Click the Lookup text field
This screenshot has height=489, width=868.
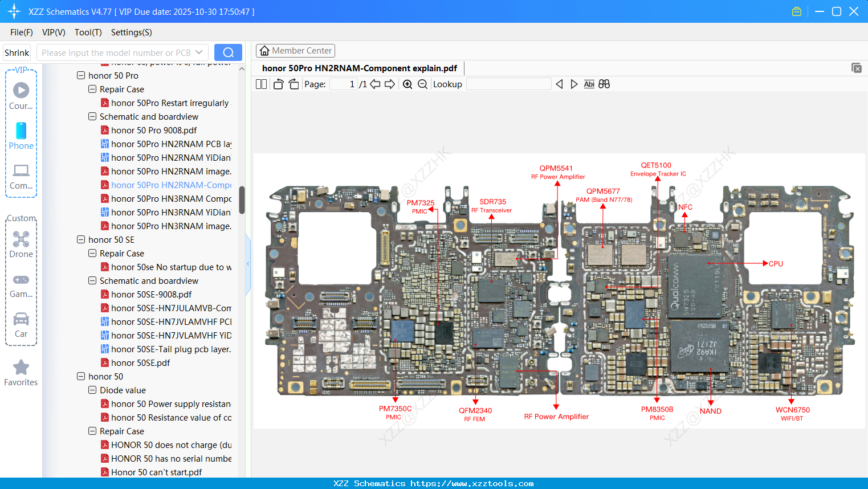pyautogui.click(x=509, y=84)
